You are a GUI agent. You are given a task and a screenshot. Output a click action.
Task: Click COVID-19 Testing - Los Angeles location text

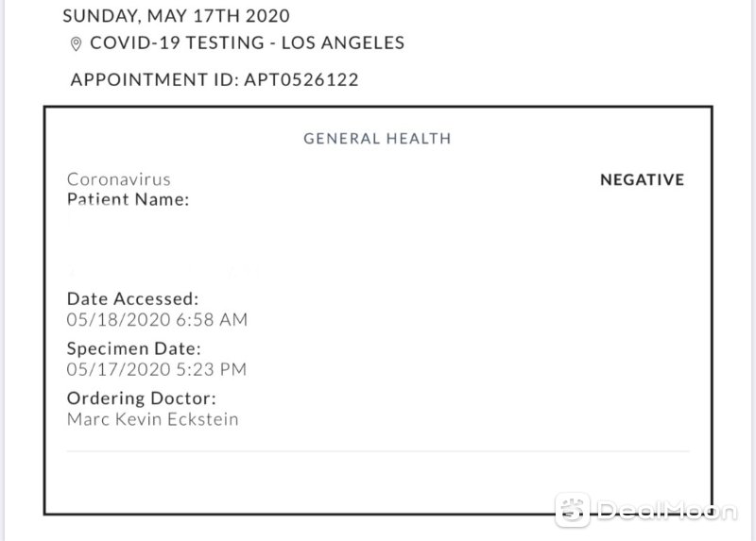[x=247, y=42]
